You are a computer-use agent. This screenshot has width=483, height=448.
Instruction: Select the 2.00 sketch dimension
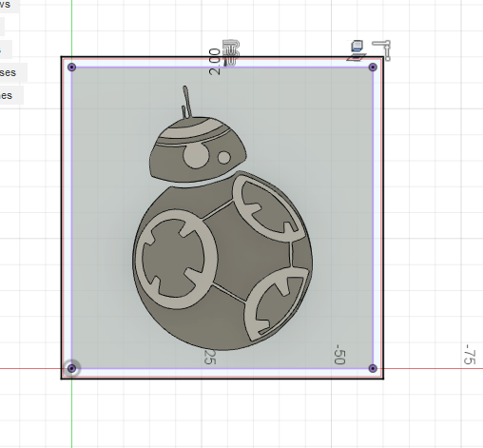coord(215,62)
